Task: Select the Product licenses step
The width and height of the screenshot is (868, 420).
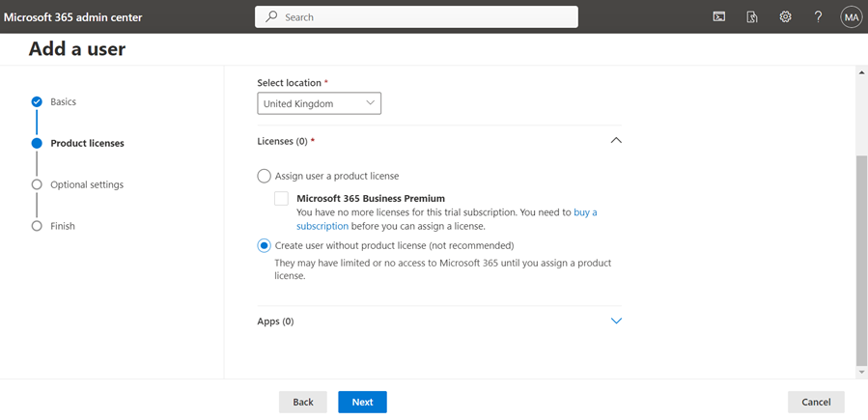Action: [x=88, y=143]
